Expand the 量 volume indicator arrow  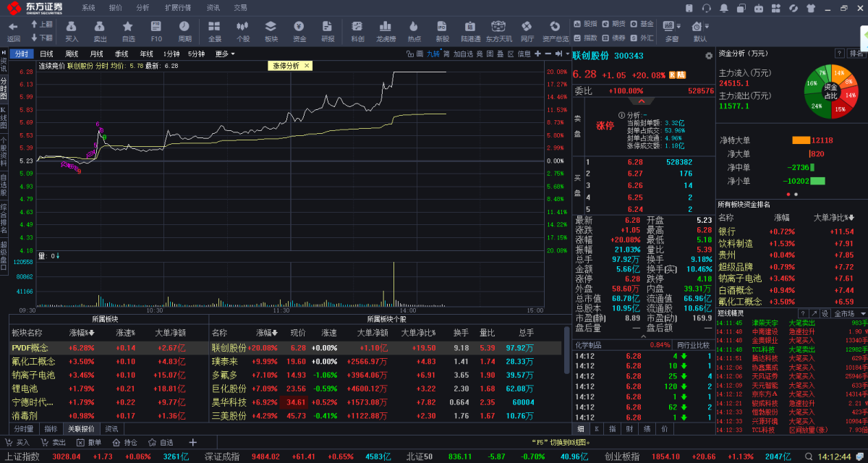(58, 256)
